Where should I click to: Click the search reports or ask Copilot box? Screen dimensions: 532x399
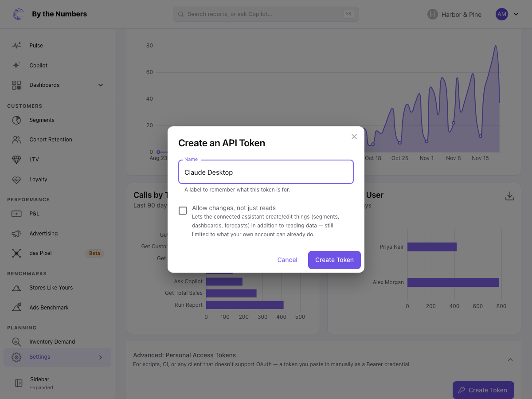tap(266, 14)
